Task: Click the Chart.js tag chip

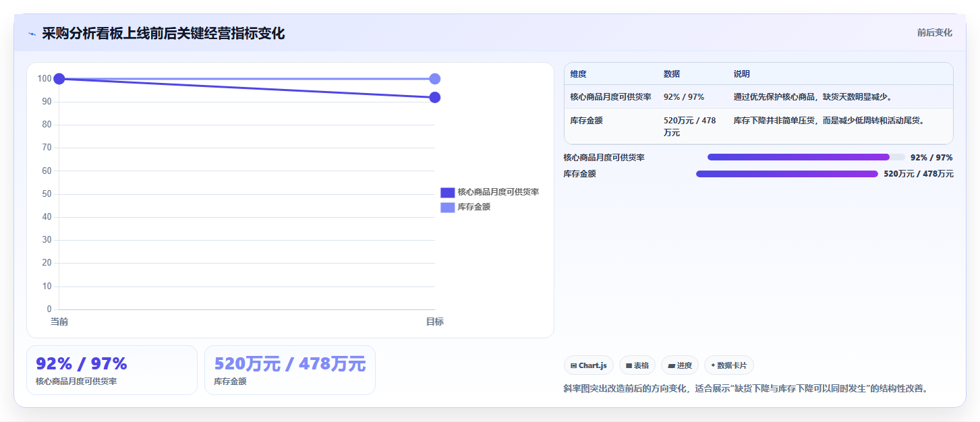Action: coord(589,365)
